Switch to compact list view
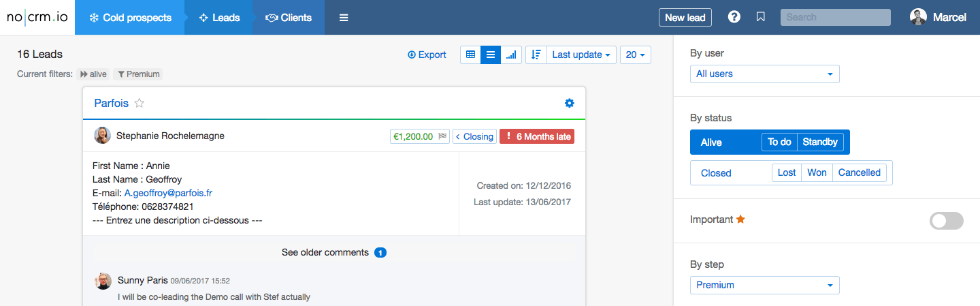Image resolution: width=980 pixels, height=306 pixels. (x=491, y=55)
